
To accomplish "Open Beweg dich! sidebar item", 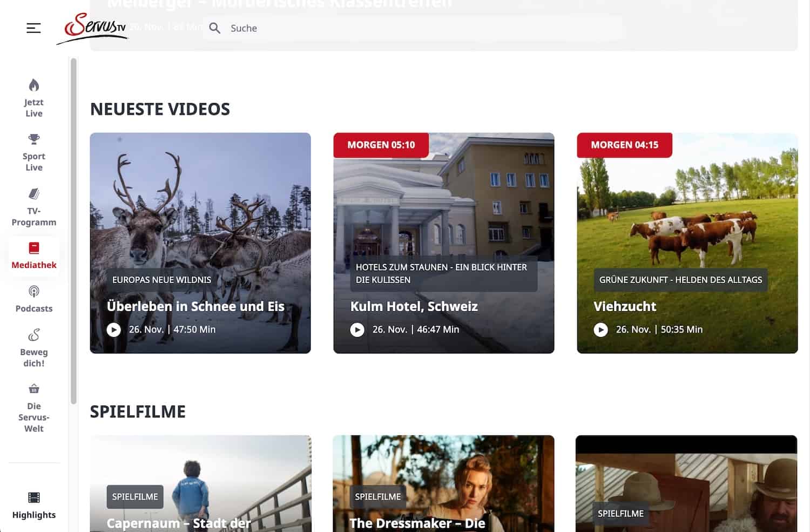I will 34,335.
